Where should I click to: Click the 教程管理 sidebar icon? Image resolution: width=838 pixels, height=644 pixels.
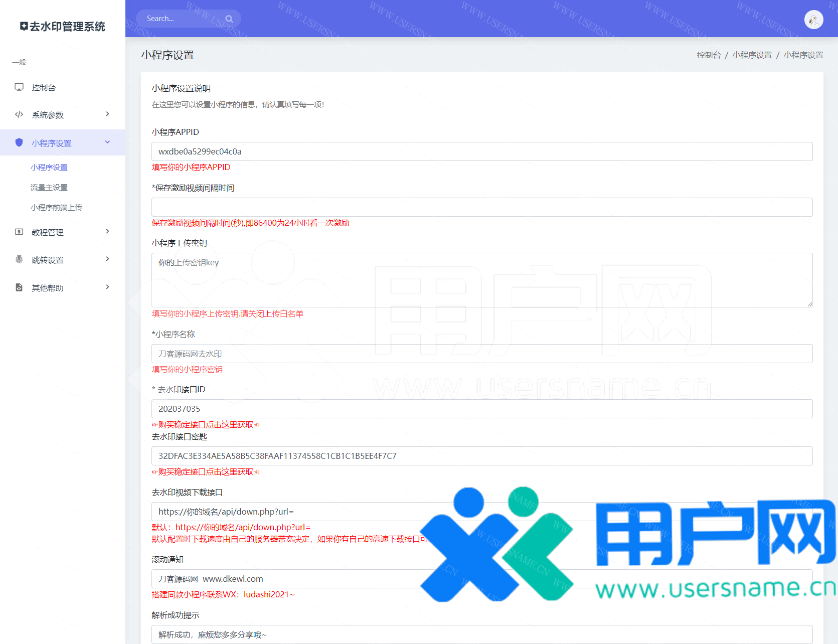[19, 232]
